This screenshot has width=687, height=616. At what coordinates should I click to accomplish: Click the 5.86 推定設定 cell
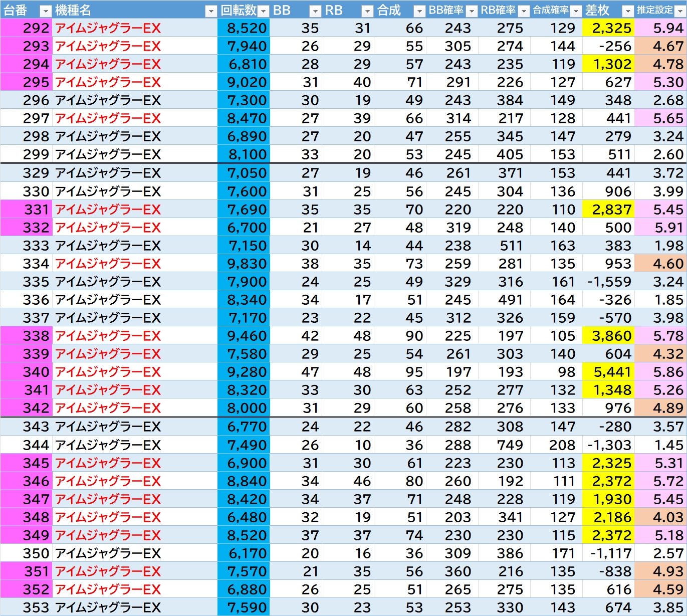click(660, 372)
